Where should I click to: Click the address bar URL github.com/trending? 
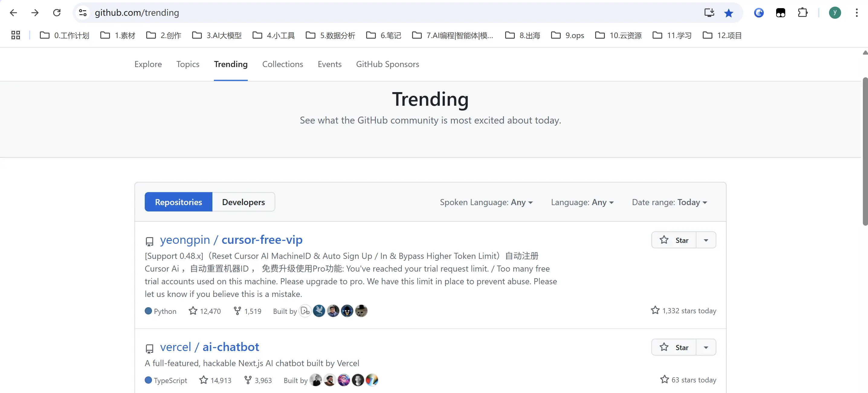137,13
